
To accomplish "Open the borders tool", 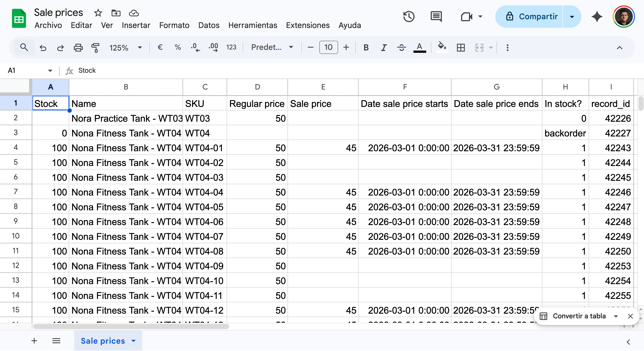I will (461, 47).
